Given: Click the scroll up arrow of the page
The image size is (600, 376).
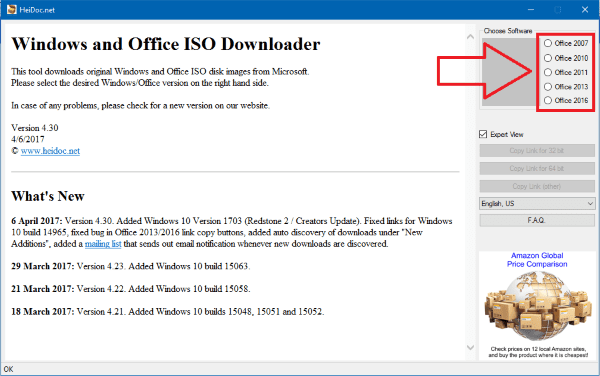Looking at the screenshot, I should point(470,37).
